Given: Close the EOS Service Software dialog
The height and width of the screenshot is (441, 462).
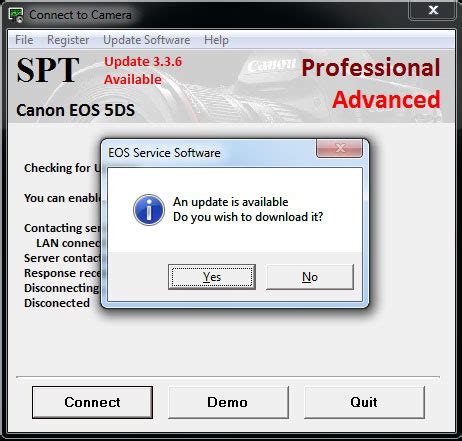Looking at the screenshot, I should (x=339, y=148).
